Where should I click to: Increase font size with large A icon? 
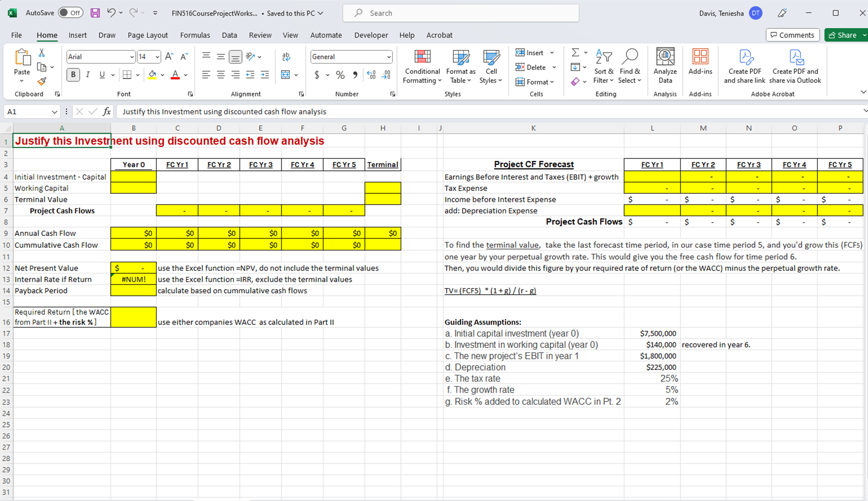pyautogui.click(x=169, y=57)
